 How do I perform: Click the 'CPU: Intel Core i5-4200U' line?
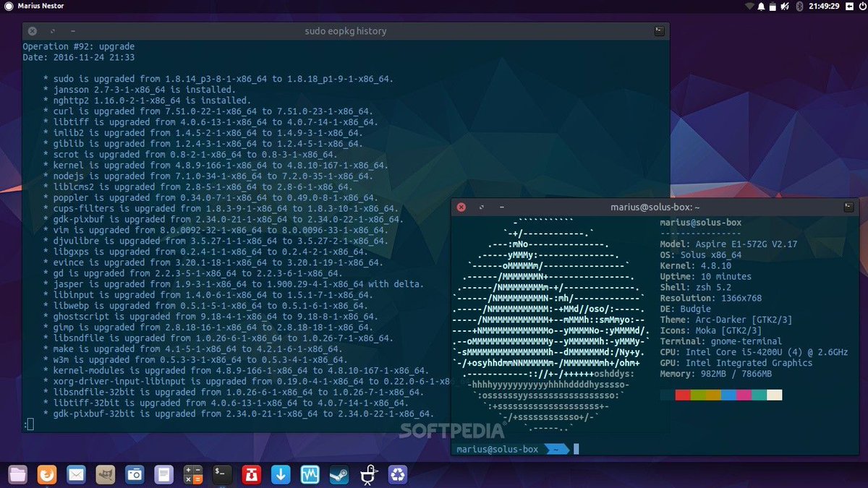point(754,352)
